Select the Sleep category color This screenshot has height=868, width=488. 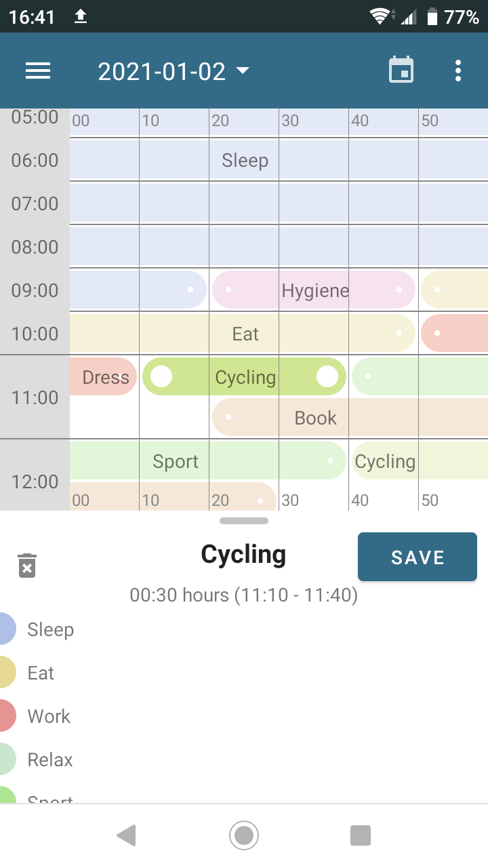(x=7, y=629)
